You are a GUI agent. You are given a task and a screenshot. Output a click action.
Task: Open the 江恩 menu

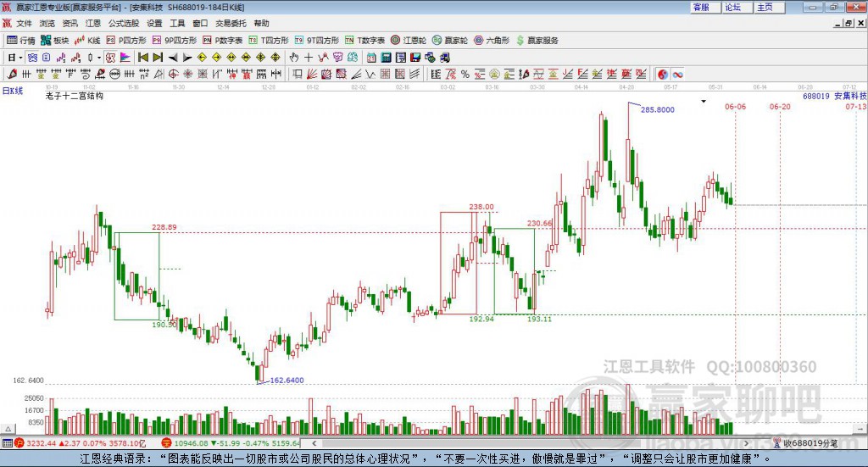pyautogui.click(x=93, y=23)
